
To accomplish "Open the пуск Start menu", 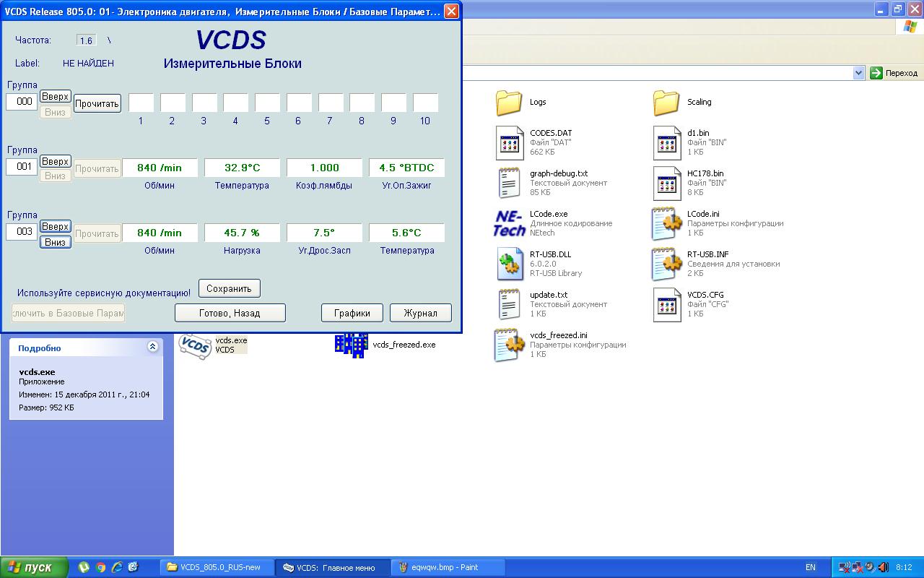I will coord(34,567).
